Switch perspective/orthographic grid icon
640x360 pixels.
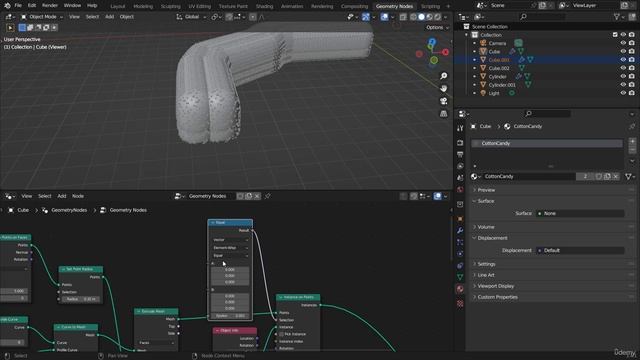[444, 113]
